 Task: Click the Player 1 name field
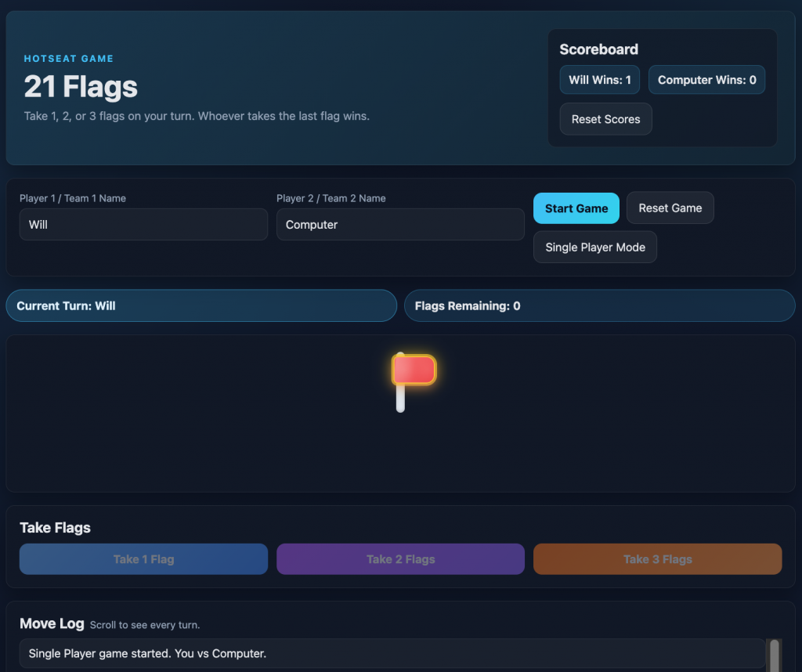pos(143,225)
